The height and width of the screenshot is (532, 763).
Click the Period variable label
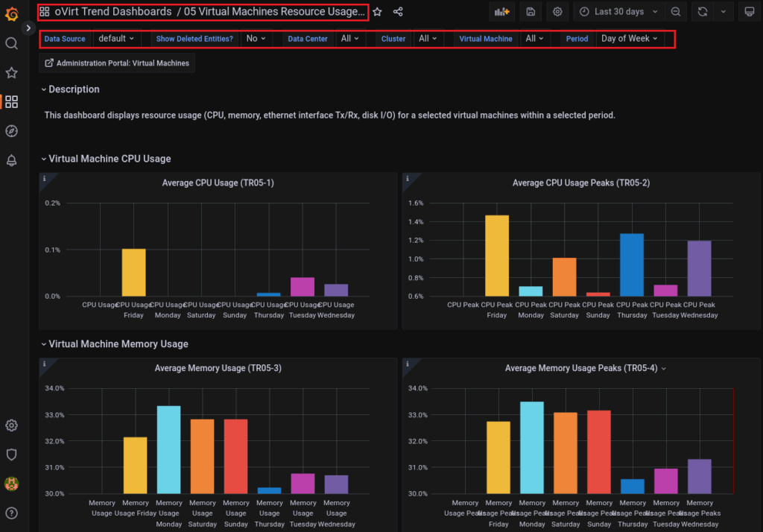coord(577,39)
